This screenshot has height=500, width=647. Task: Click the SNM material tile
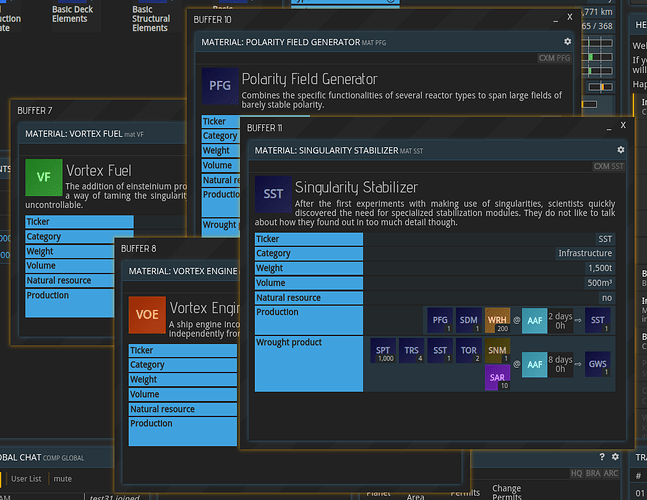point(497,350)
